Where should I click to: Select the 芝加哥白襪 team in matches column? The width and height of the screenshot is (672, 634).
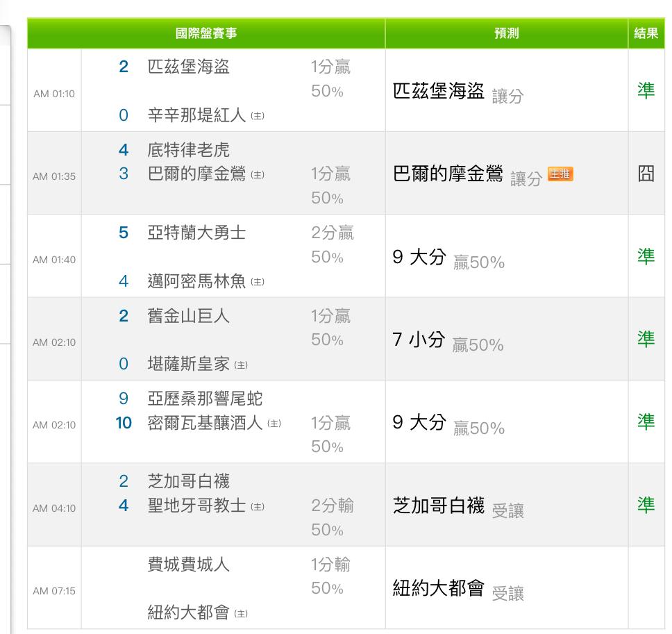click(x=189, y=481)
